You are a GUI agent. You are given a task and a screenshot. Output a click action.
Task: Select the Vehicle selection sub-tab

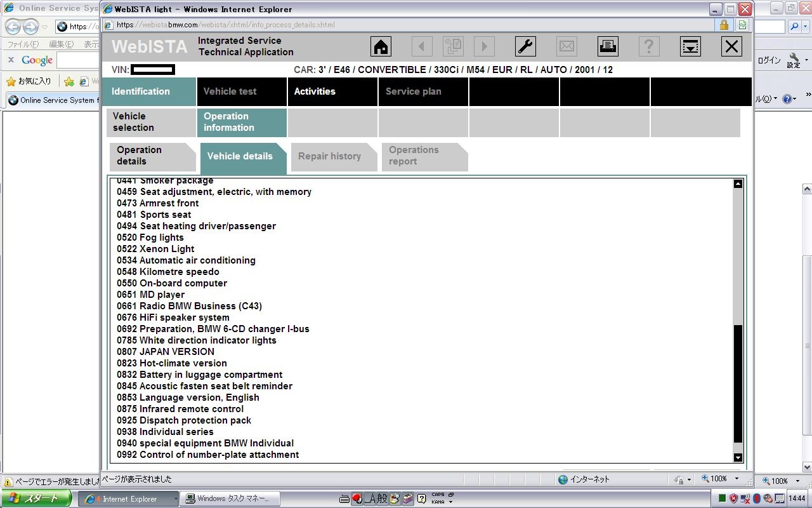(152, 122)
